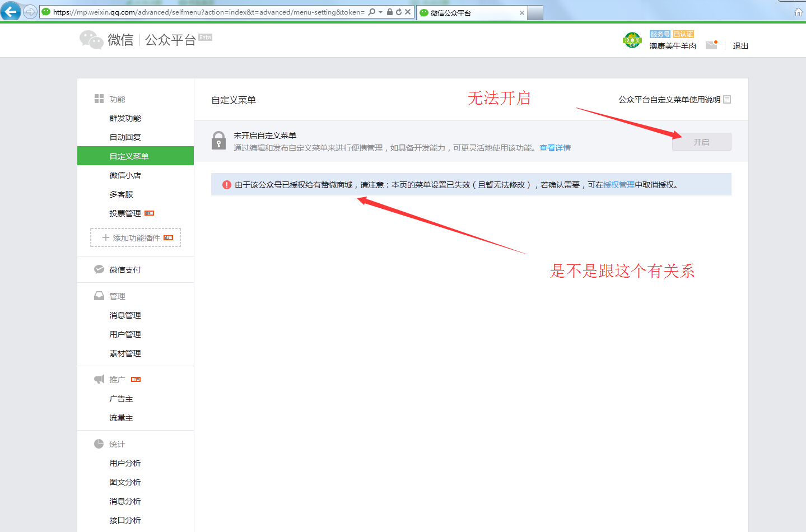Select 群发功能 in the sidebar
This screenshot has width=806, height=532.
tap(124, 118)
